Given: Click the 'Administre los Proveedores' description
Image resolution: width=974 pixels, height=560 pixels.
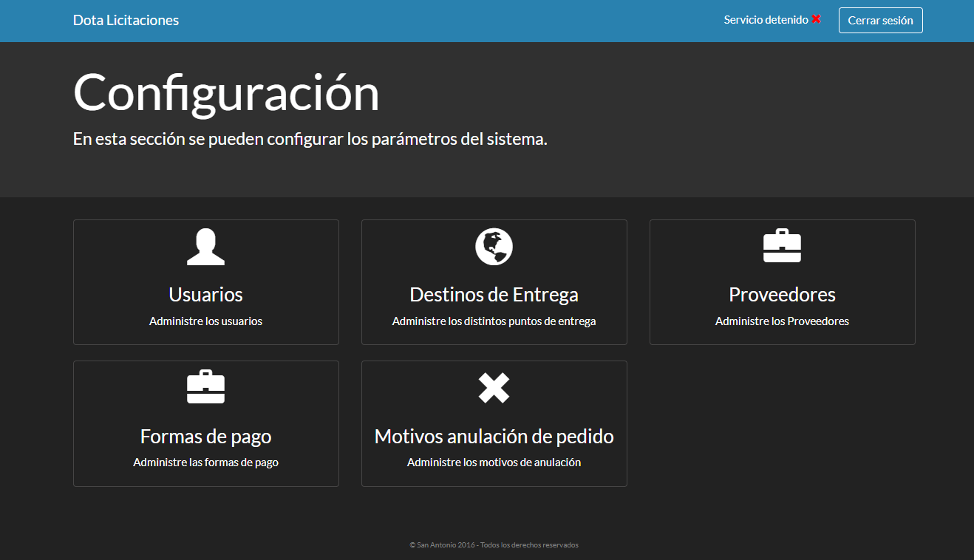Looking at the screenshot, I should click(x=782, y=321).
